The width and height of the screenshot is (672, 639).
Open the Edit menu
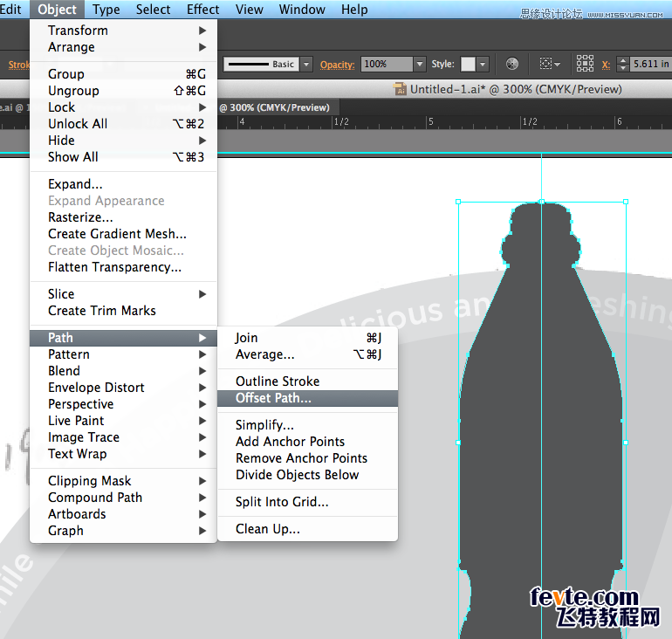(10, 10)
